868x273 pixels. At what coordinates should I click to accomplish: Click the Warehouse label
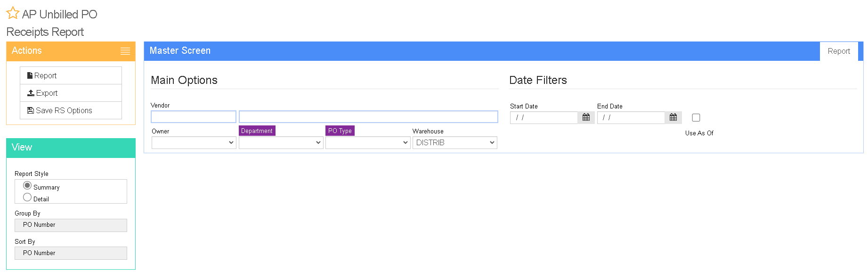tap(428, 131)
